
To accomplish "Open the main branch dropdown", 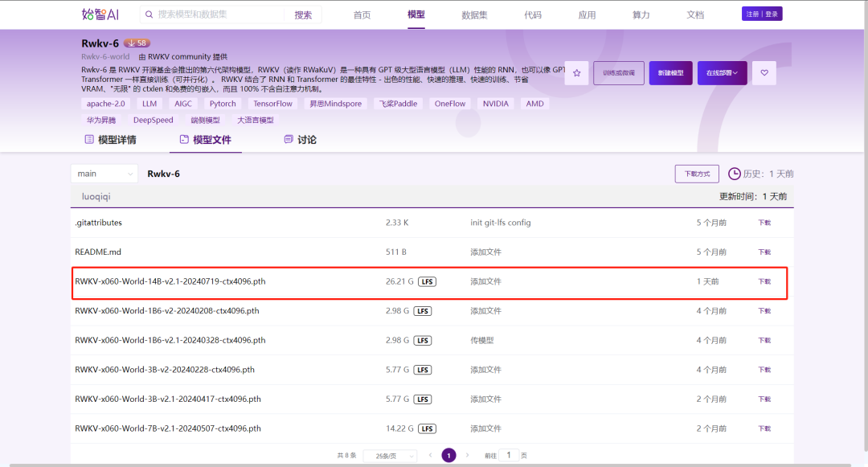I will coord(104,174).
